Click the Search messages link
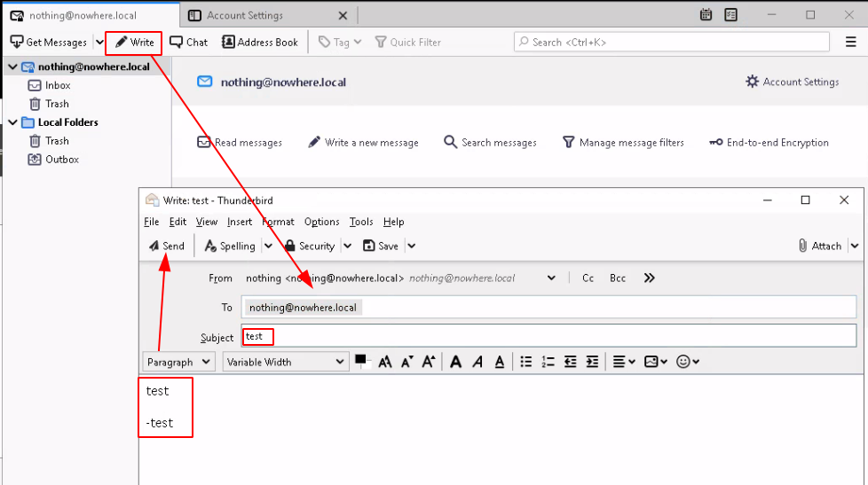The height and width of the screenshot is (485, 868). pyautogui.click(x=491, y=143)
